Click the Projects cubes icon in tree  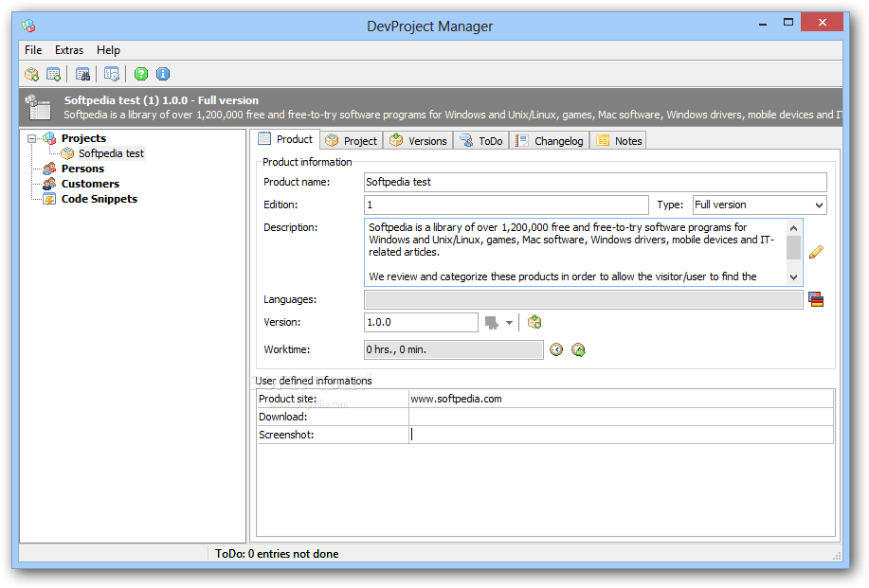[x=49, y=138]
